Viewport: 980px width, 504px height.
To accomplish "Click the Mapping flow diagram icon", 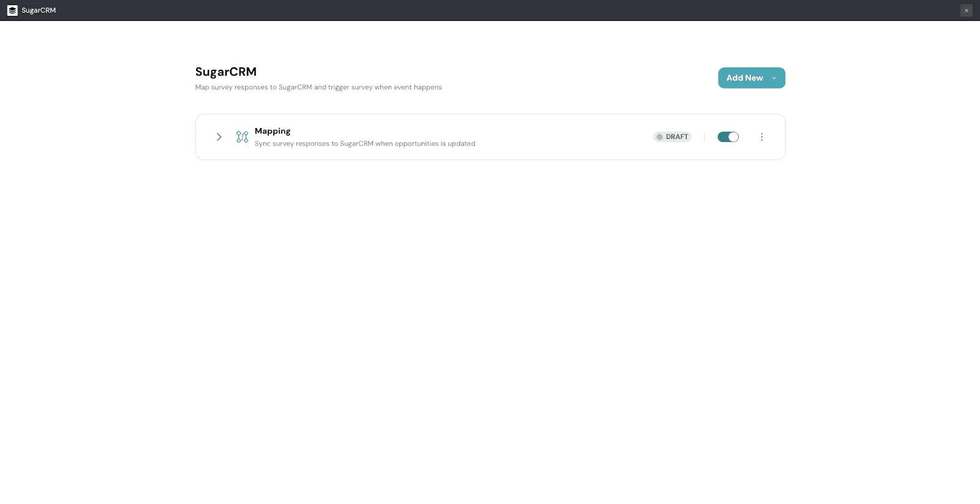I will point(242,137).
